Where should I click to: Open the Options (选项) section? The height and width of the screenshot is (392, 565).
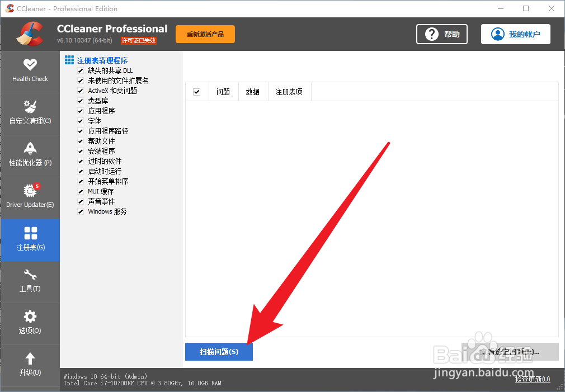click(x=30, y=324)
